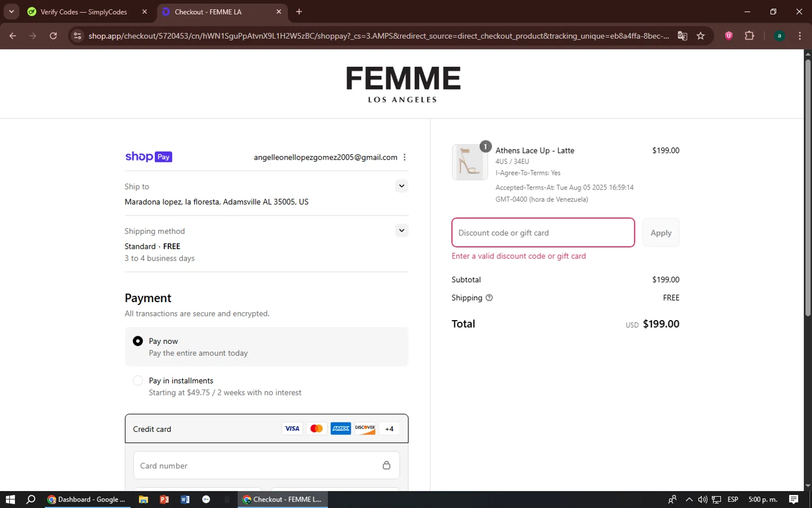This screenshot has width=812, height=508.
Task: Click the Discover card icon
Action: pos(365,428)
